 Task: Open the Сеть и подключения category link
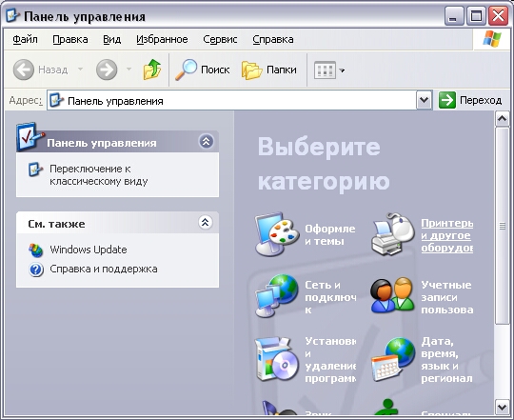point(330,297)
